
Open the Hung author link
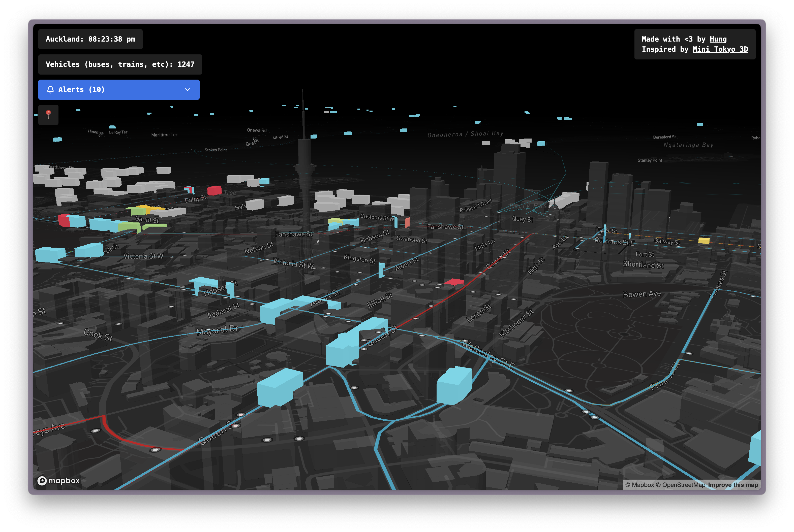click(718, 39)
